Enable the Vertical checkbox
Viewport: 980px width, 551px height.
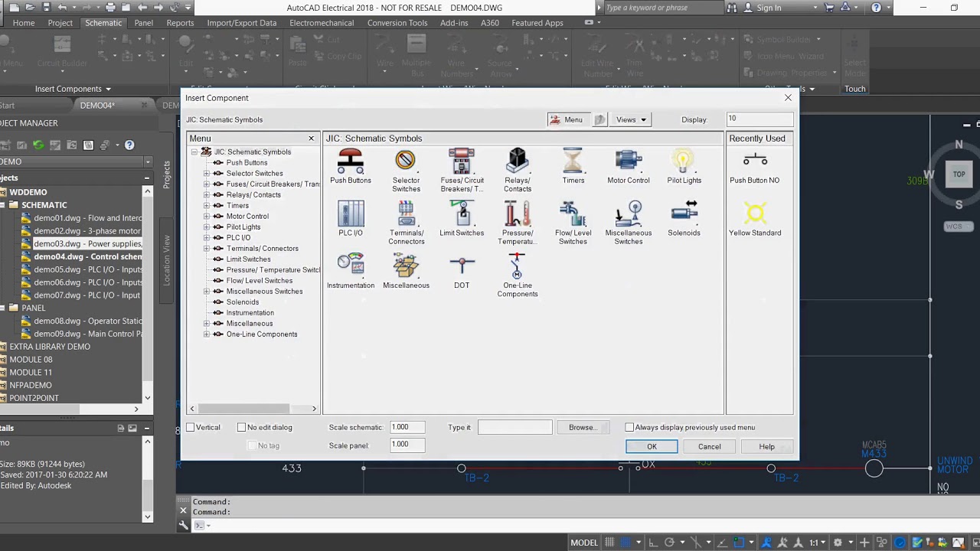tap(191, 427)
